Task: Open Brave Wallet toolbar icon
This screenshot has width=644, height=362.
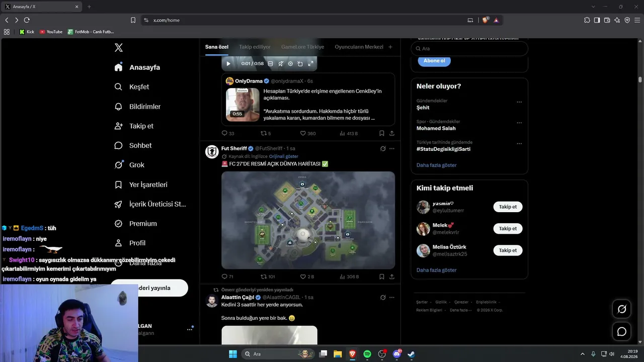Action: pos(607,20)
